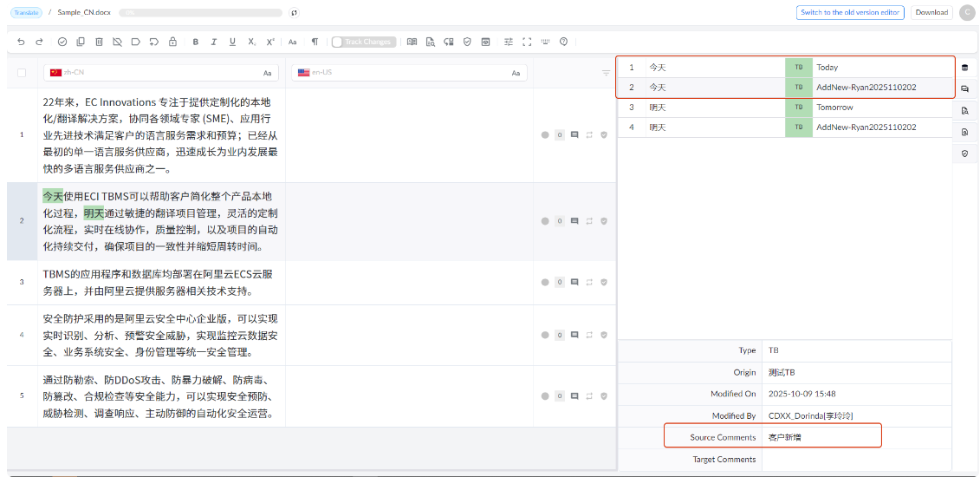Click the 0% progress bar
This screenshot has width=980, height=477.
[x=200, y=12]
